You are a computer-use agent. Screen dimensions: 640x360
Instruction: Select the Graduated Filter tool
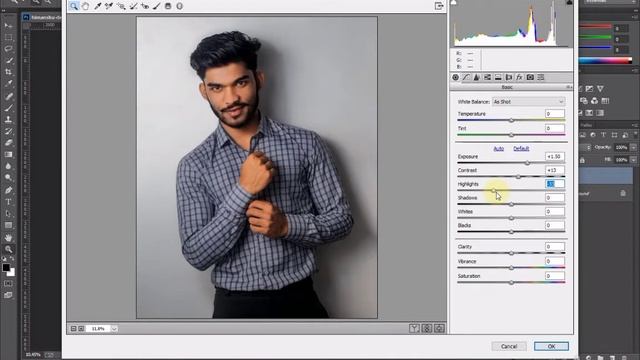pyautogui.click(x=168, y=6)
